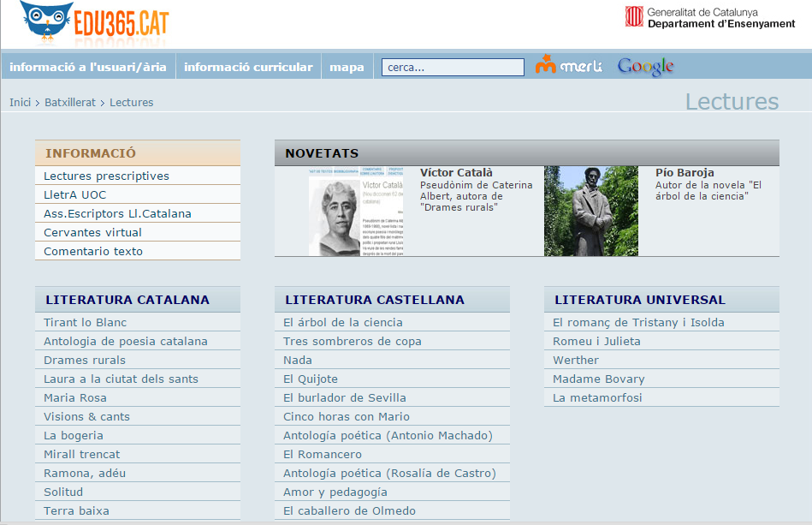Viewport: 812px width, 525px height.
Task: Open the Víctor Català news headline
Action: pyautogui.click(x=456, y=173)
